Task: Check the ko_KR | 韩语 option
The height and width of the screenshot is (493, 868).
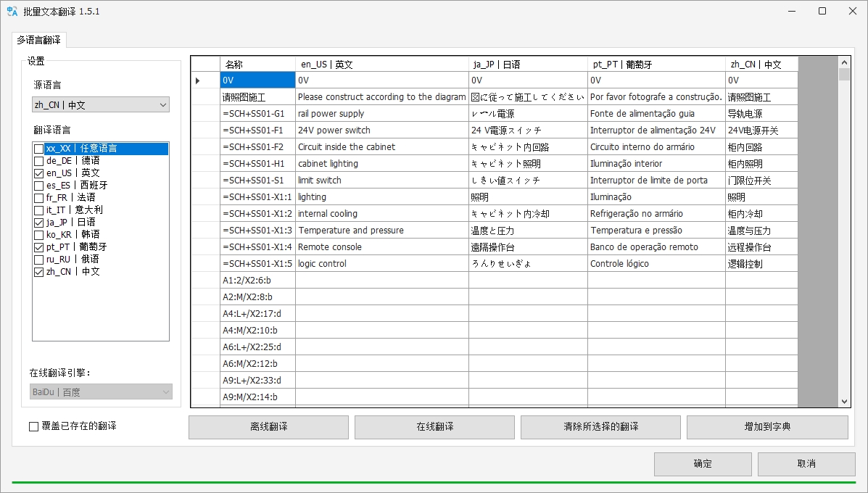Action: click(38, 235)
